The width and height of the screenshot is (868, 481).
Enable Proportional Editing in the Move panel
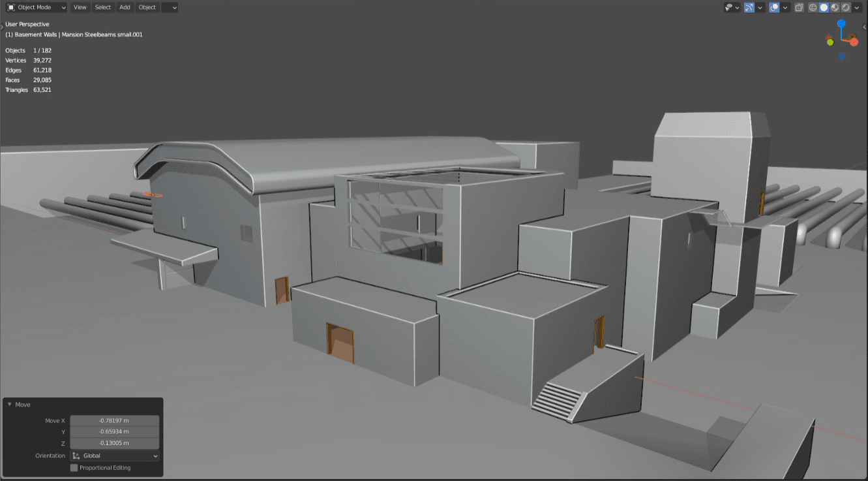74,467
